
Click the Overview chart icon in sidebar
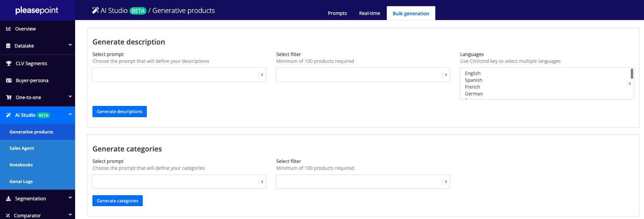[x=8, y=29]
